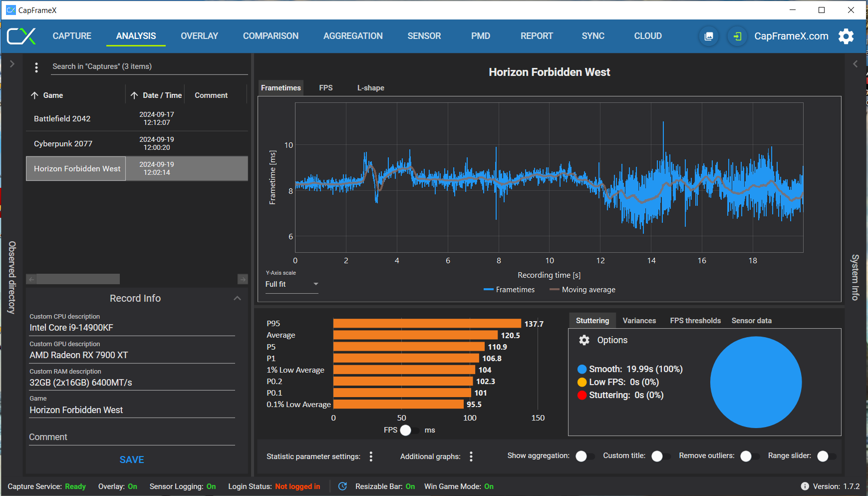Click Low FPS yellow legend swatch
The height and width of the screenshot is (496, 868).
tap(582, 382)
